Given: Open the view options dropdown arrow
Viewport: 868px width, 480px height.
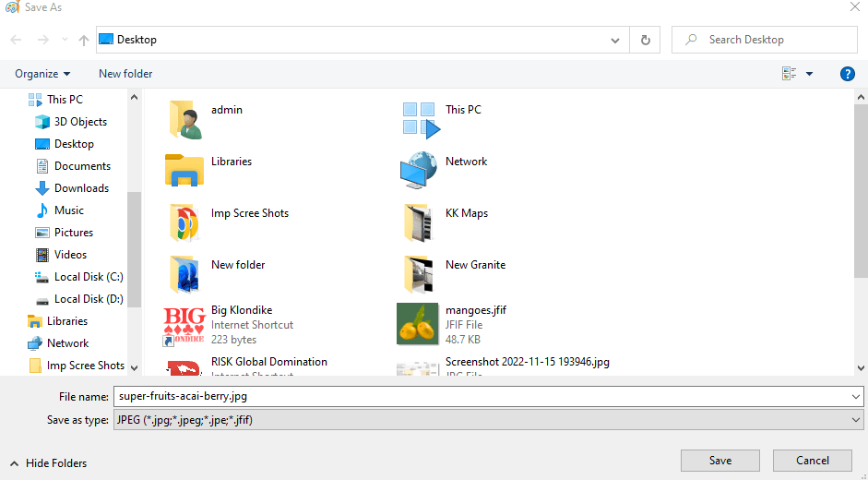Looking at the screenshot, I should click(809, 74).
